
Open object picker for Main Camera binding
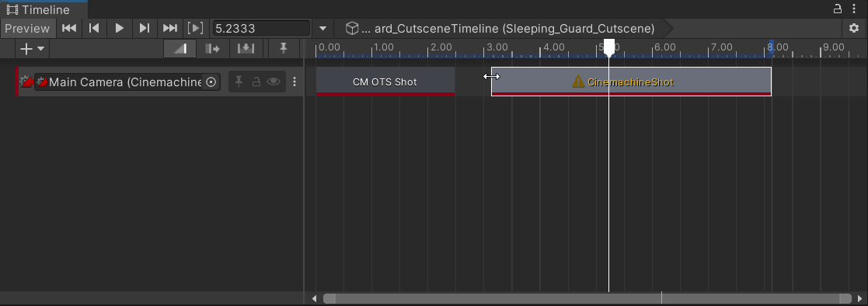click(x=211, y=82)
